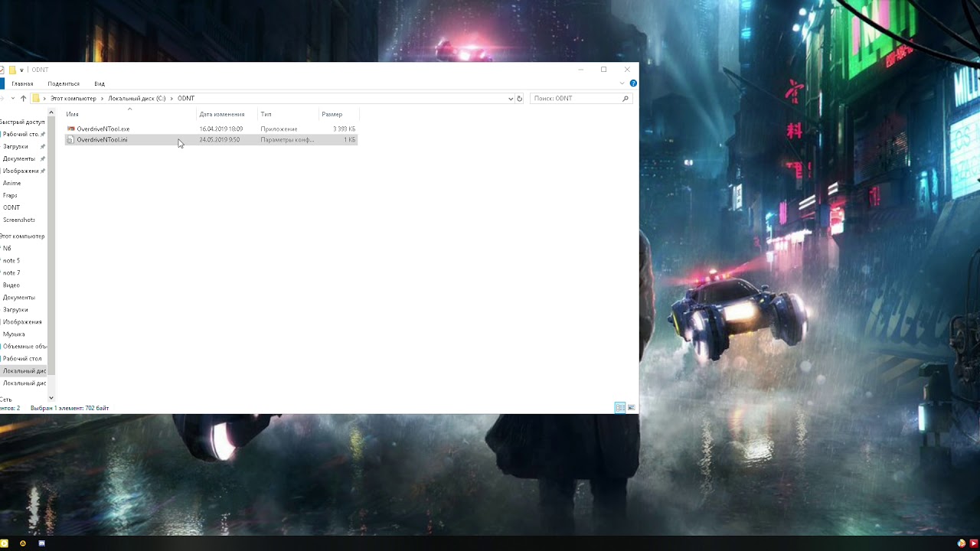Click the OverdriveNTool.exe application icon

click(70, 129)
